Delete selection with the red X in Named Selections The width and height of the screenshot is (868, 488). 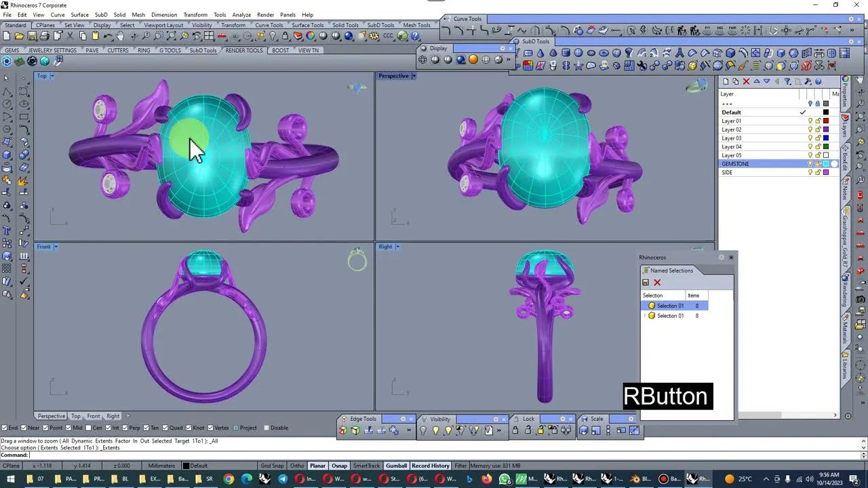click(657, 283)
